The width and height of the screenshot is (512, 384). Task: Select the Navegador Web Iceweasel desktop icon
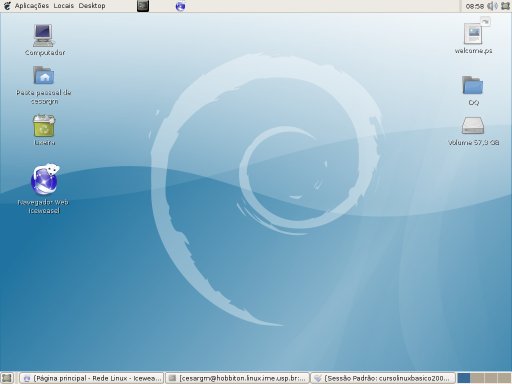click(45, 179)
